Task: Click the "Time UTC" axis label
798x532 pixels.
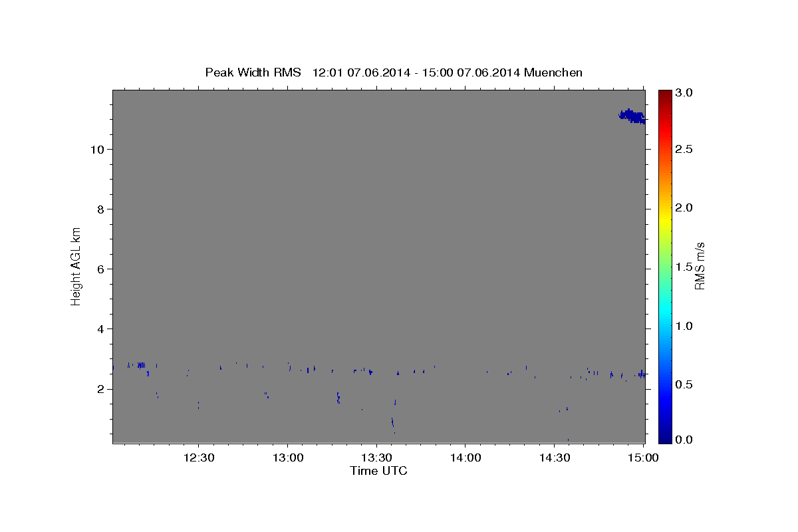Action: pos(378,471)
